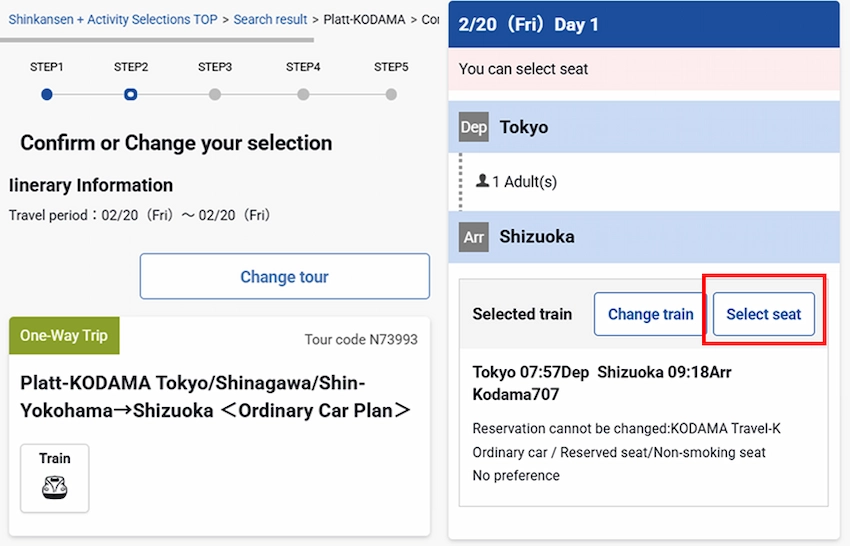Image resolution: width=850 pixels, height=546 pixels.
Task: Click the Tokyo departure station row
Action: pyautogui.click(x=644, y=127)
